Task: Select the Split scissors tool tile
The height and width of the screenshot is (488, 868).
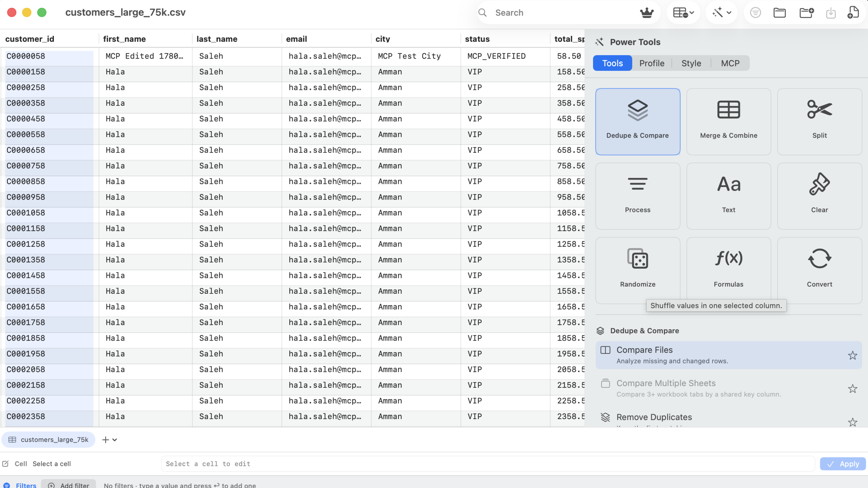Action: [x=819, y=122]
